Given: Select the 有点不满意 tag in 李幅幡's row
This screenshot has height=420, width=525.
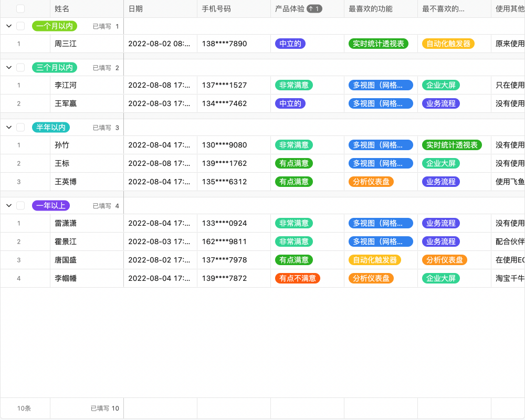Looking at the screenshot, I should click(x=297, y=278).
